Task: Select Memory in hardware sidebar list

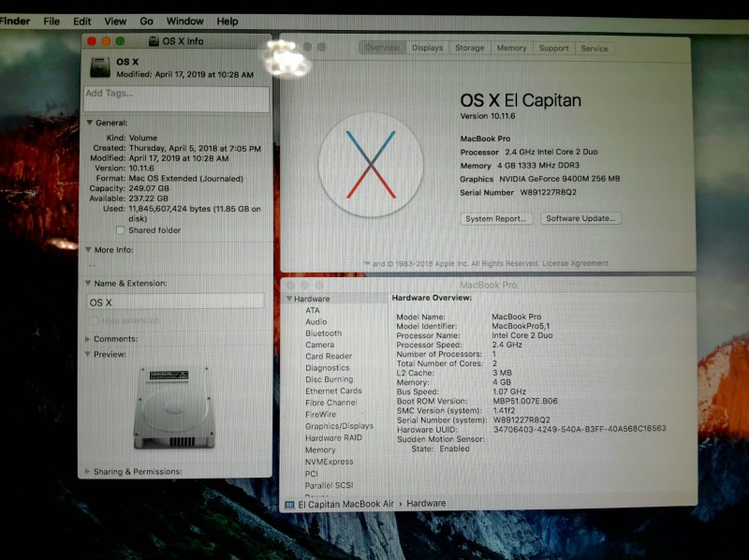Action: pyautogui.click(x=320, y=449)
